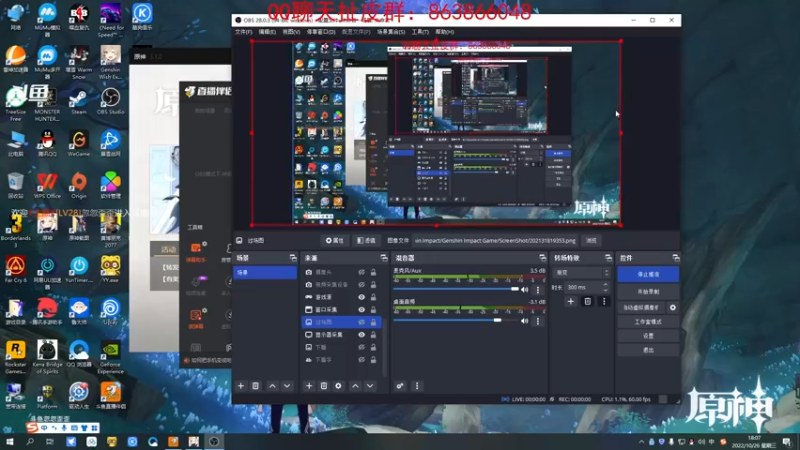Launch WeGame from the desktop
The image size is (800, 450).
pos(79,143)
